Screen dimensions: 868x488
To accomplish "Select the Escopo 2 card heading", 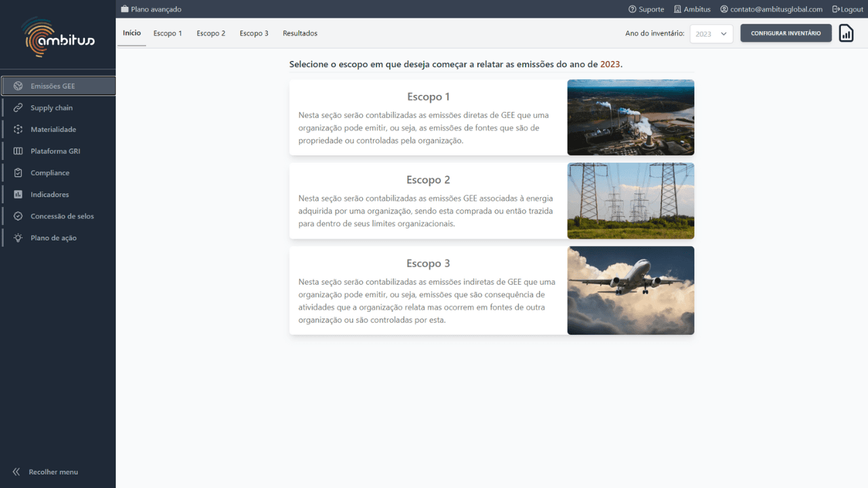I will click(x=428, y=180).
